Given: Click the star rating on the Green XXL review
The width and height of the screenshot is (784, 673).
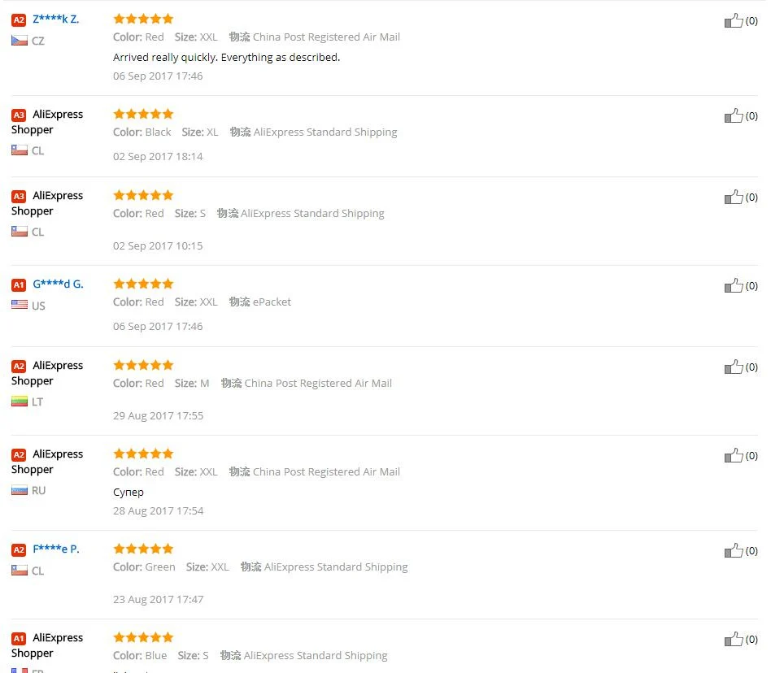Looking at the screenshot, I should point(143,549).
